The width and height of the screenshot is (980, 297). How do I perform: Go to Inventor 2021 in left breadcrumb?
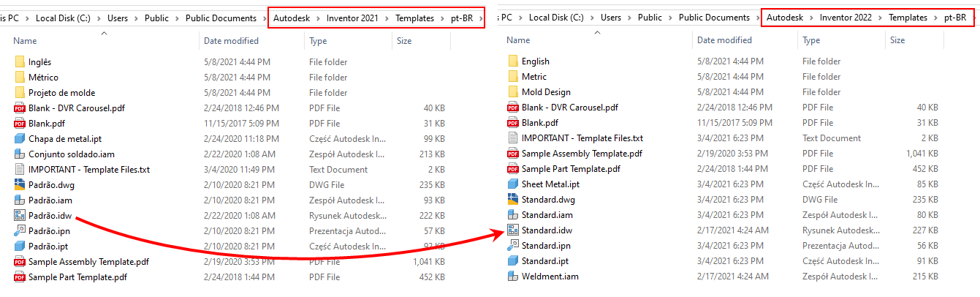(x=352, y=18)
